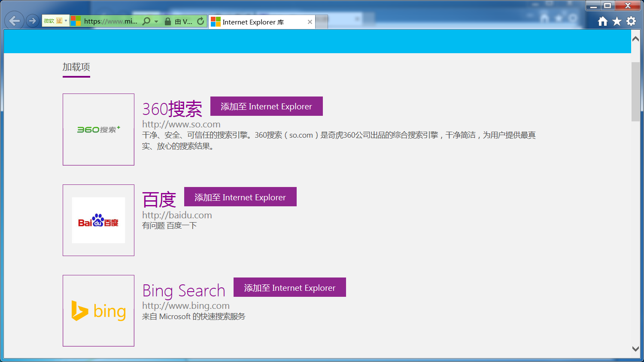Open the browser home page
The image size is (644, 362).
[x=603, y=21]
